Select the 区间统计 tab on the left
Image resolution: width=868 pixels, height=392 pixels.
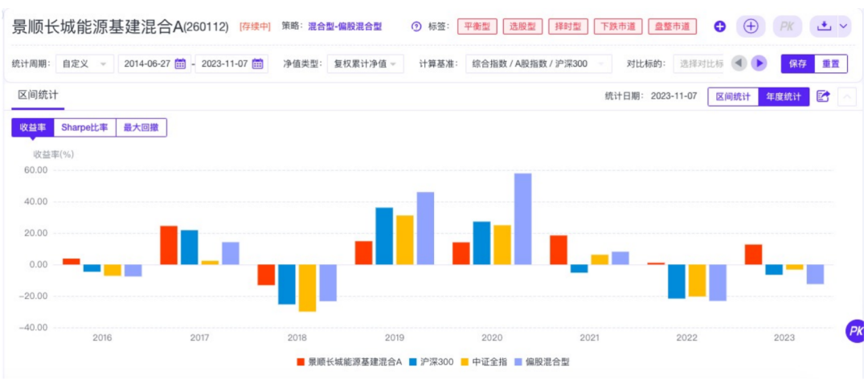[38, 95]
